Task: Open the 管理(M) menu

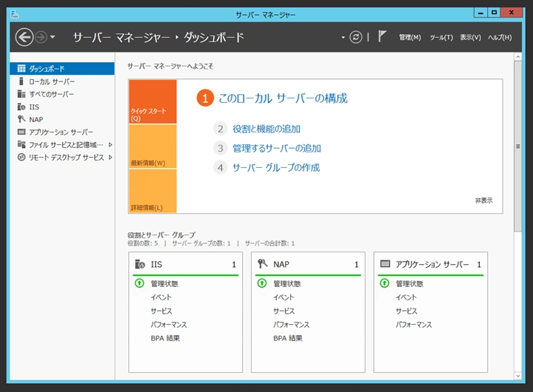Action: coord(410,38)
